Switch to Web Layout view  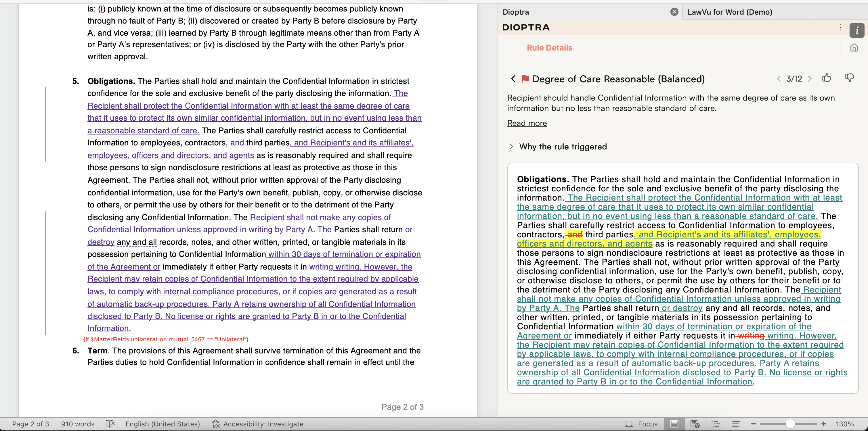pos(695,424)
